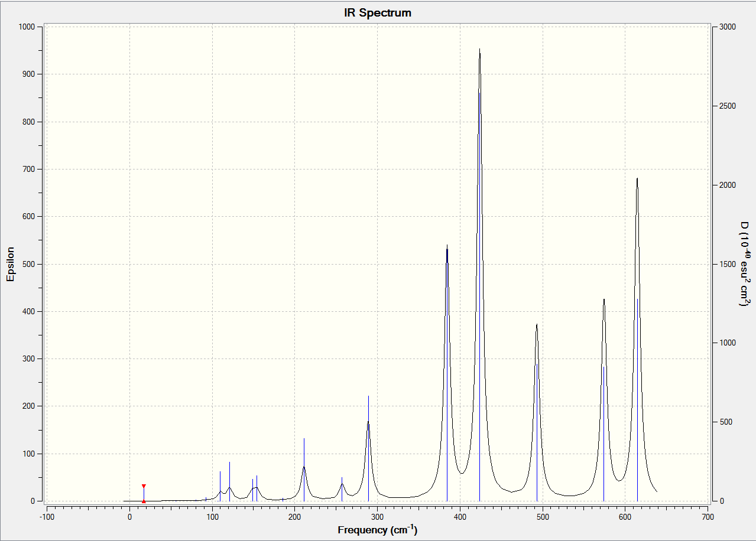Select the -100 tick label on frequency axis
The image size is (756, 541).
tap(47, 516)
